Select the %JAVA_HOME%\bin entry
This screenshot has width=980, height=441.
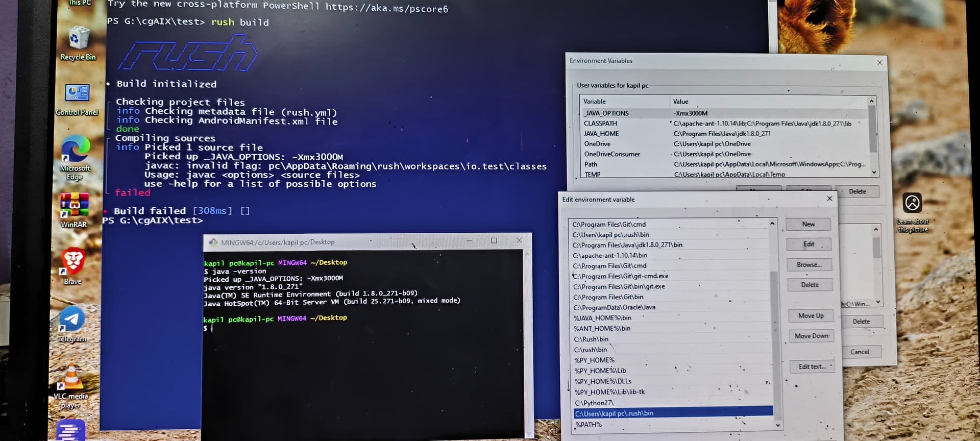[672, 318]
